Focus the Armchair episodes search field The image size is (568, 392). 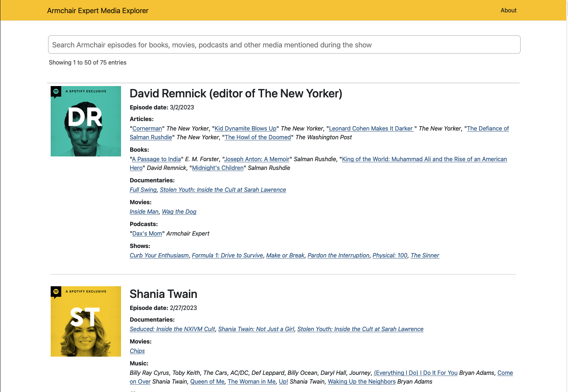click(284, 44)
